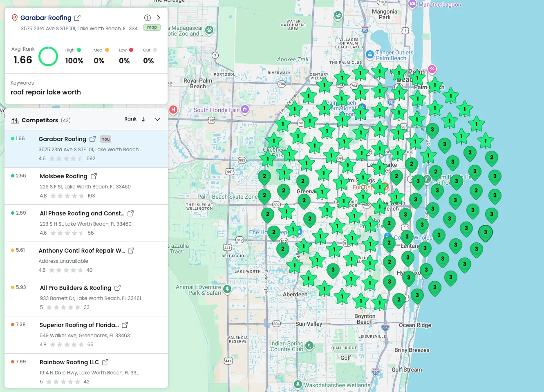Click the keyword 'roof repair lake worth'

tap(46, 92)
